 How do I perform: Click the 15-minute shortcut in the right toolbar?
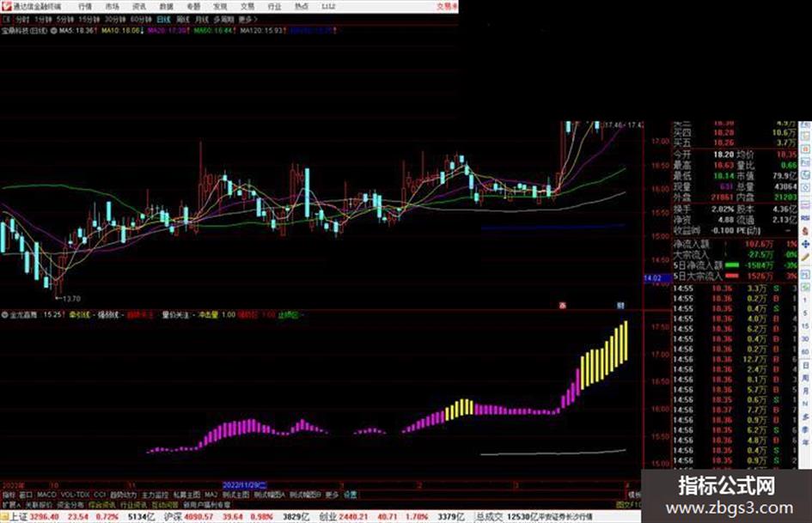pos(805,326)
